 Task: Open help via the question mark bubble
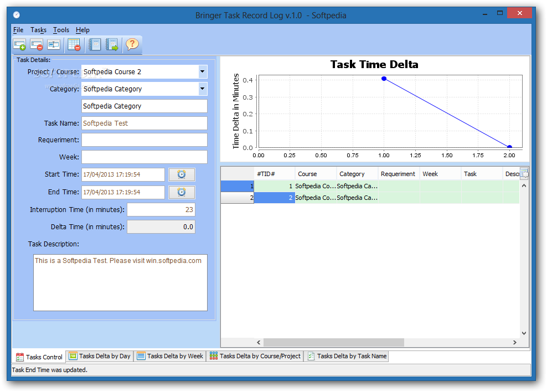point(132,45)
